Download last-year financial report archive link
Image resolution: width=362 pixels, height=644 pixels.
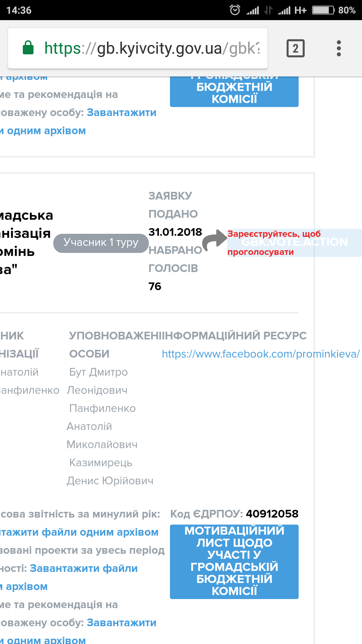[x=79, y=532]
